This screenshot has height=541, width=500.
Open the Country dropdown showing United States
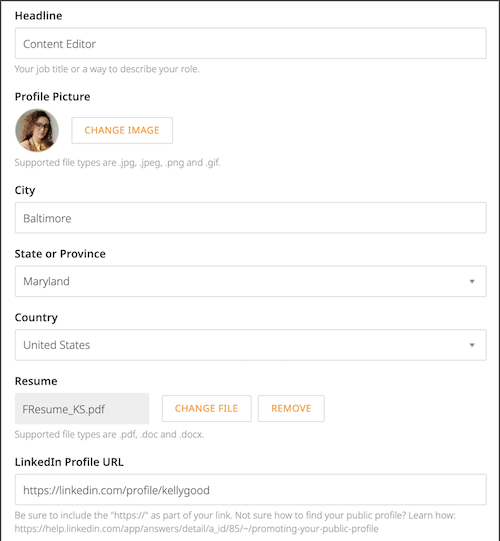tap(251, 345)
